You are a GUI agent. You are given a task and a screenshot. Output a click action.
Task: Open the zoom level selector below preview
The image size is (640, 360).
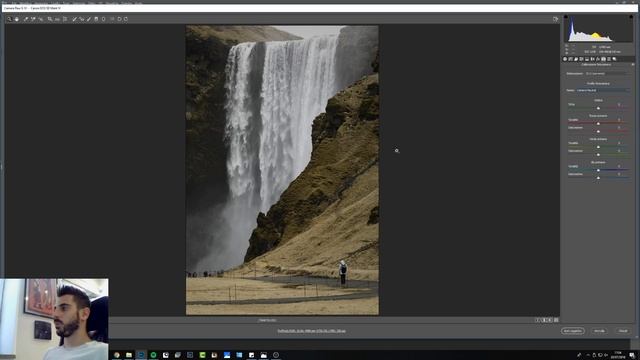tap(267, 320)
